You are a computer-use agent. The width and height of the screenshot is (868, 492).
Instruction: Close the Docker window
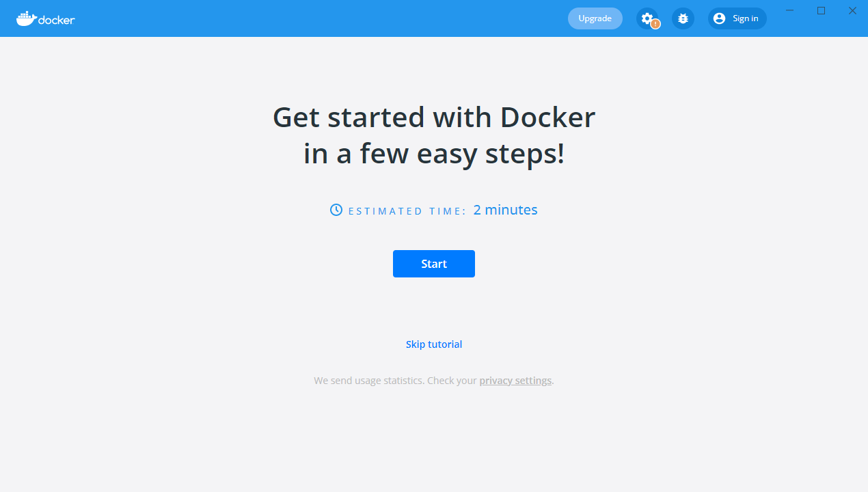click(852, 10)
